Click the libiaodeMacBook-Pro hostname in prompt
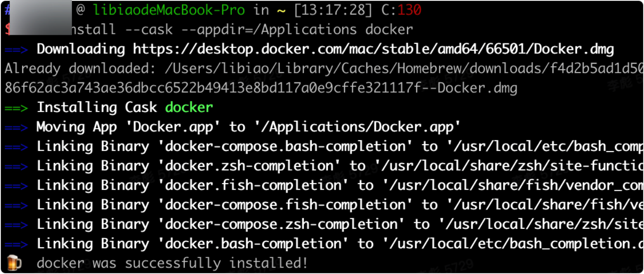 (x=168, y=10)
